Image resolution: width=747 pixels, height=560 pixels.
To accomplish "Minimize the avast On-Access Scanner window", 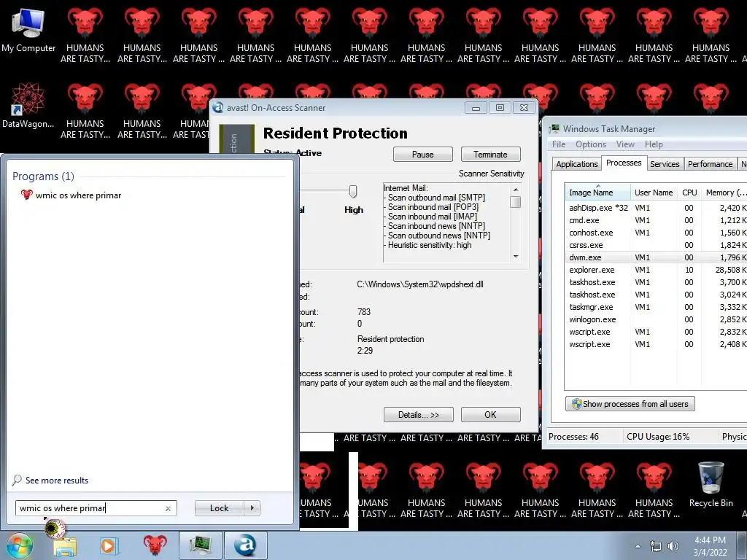I will 476,108.
